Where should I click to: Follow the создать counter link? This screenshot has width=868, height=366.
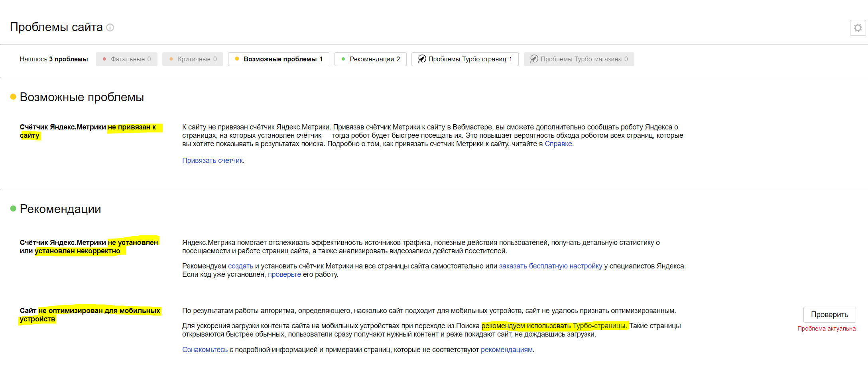click(x=240, y=266)
